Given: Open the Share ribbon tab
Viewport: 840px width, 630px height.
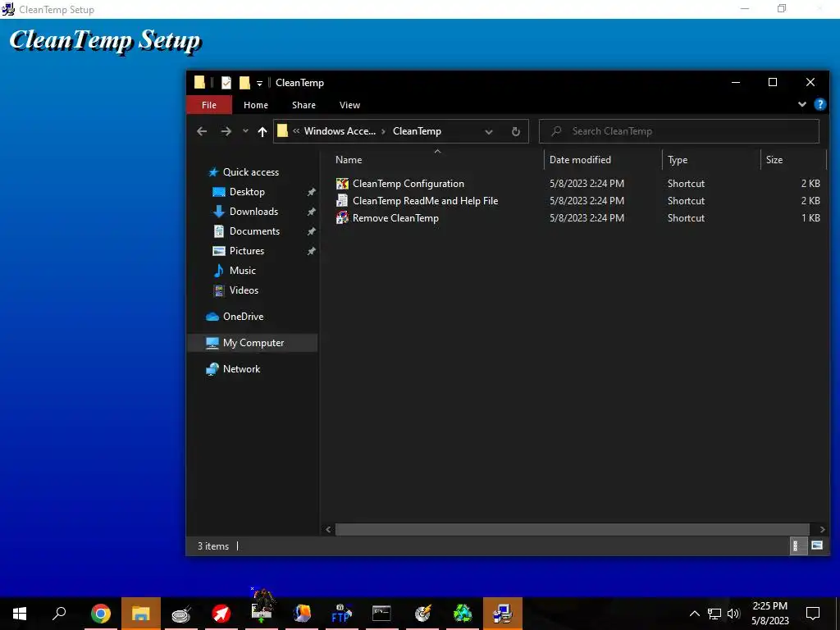Looking at the screenshot, I should 304,105.
